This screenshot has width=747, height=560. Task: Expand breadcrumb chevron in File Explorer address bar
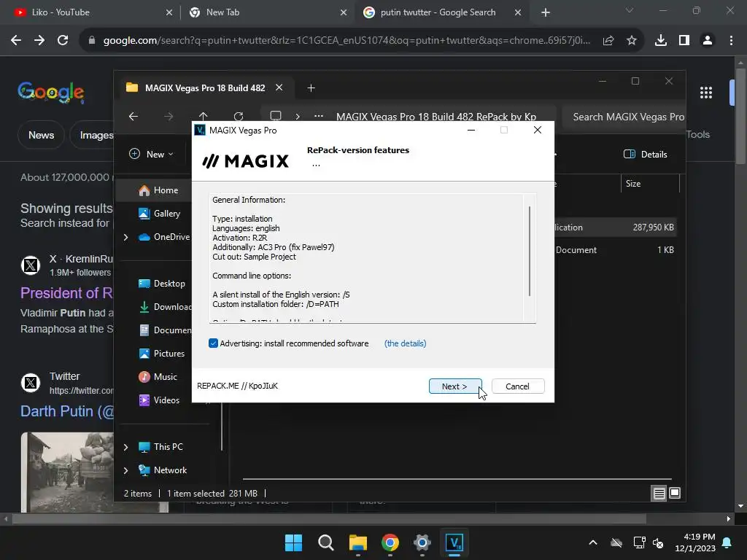[298, 117]
